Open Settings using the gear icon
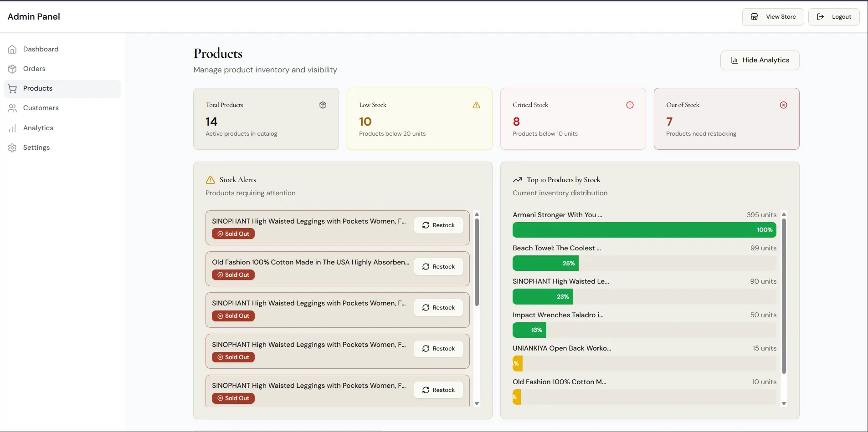868x432 pixels. [x=12, y=147]
